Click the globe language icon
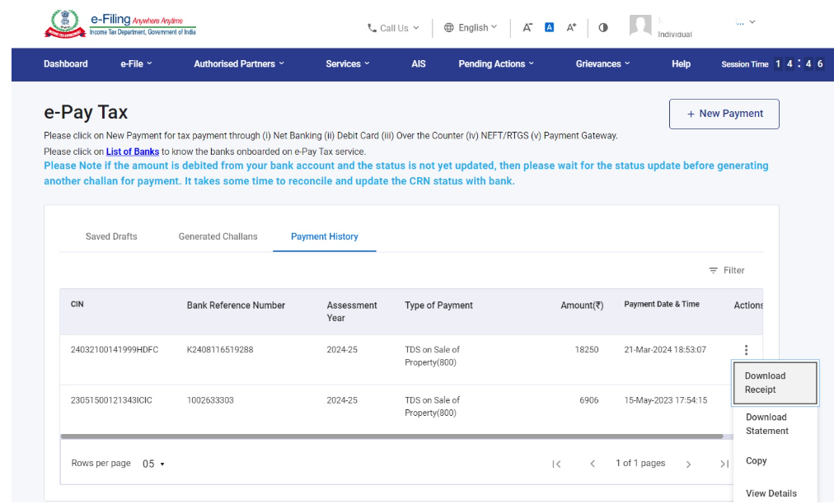The width and height of the screenshot is (834, 504). point(449,27)
